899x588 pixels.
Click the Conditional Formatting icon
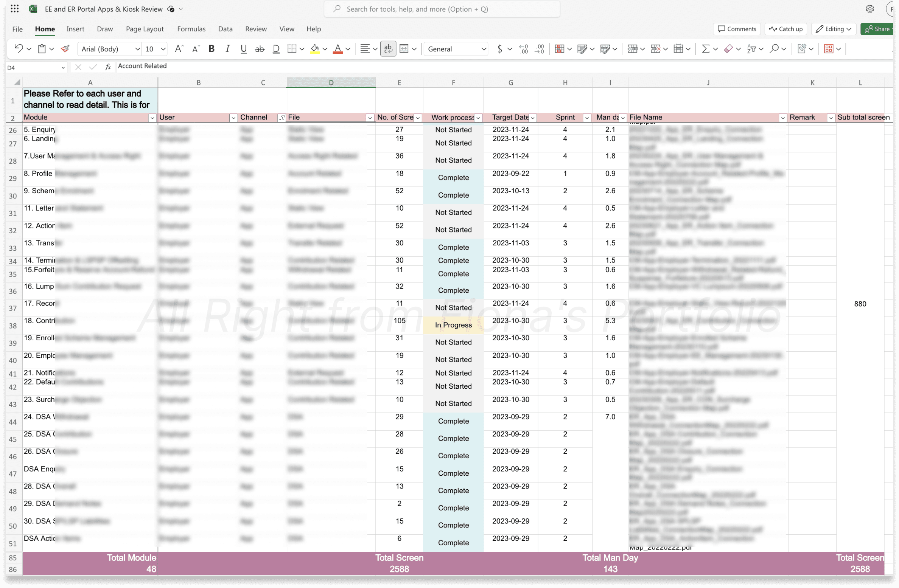(559, 49)
